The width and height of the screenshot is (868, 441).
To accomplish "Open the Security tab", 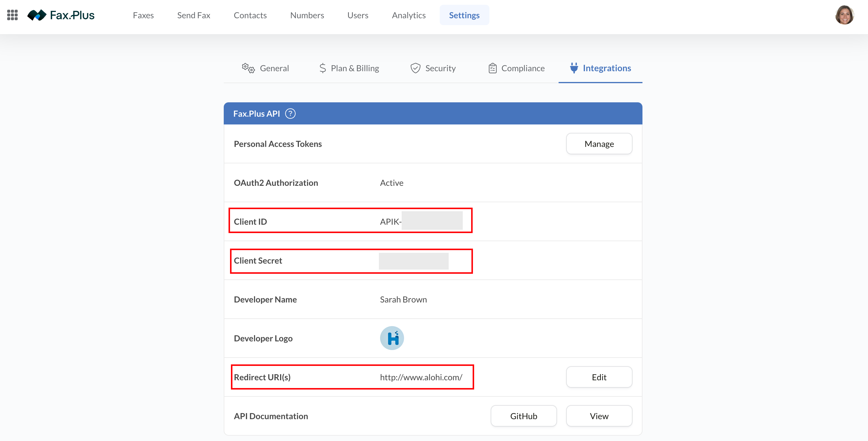I will tap(433, 68).
